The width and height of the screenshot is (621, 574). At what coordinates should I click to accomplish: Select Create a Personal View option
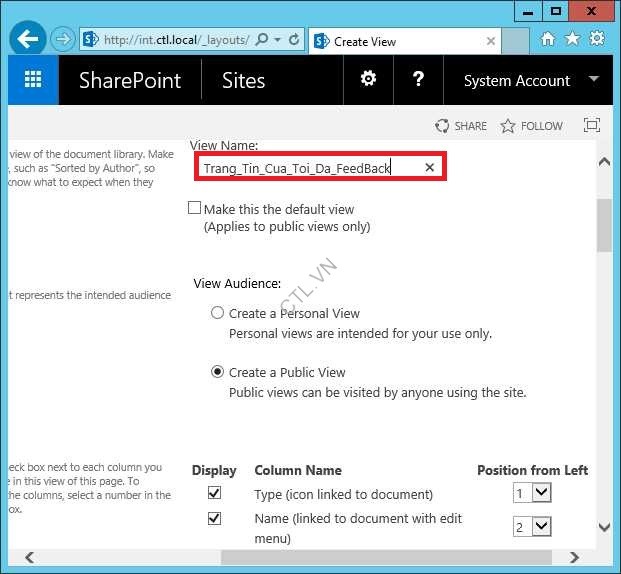point(217,313)
